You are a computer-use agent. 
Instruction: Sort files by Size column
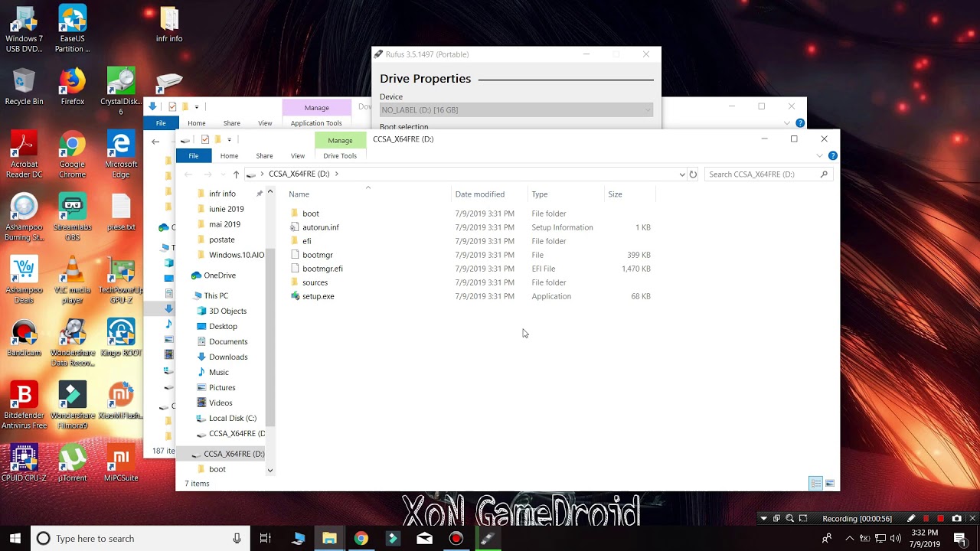click(630, 194)
